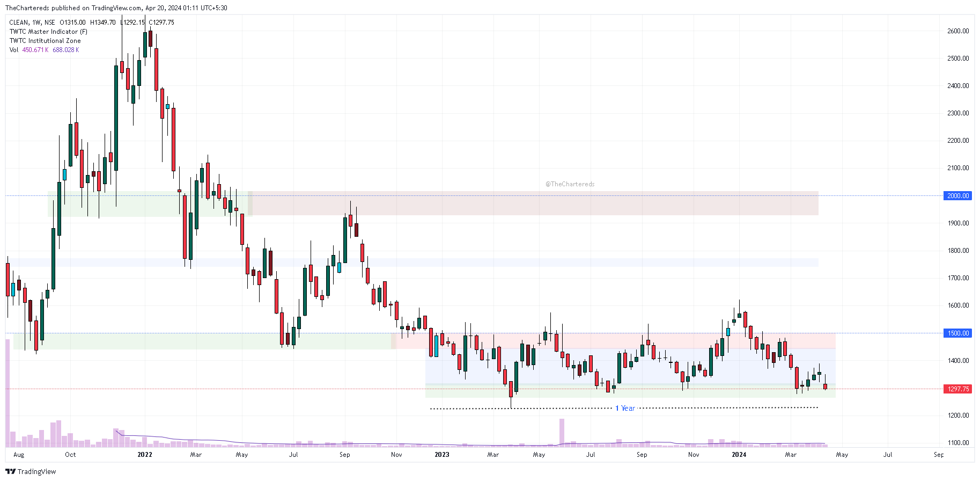Viewport: 980px width, 481px height.
Task: Click the 2023 year label on time axis
Action: click(442, 455)
